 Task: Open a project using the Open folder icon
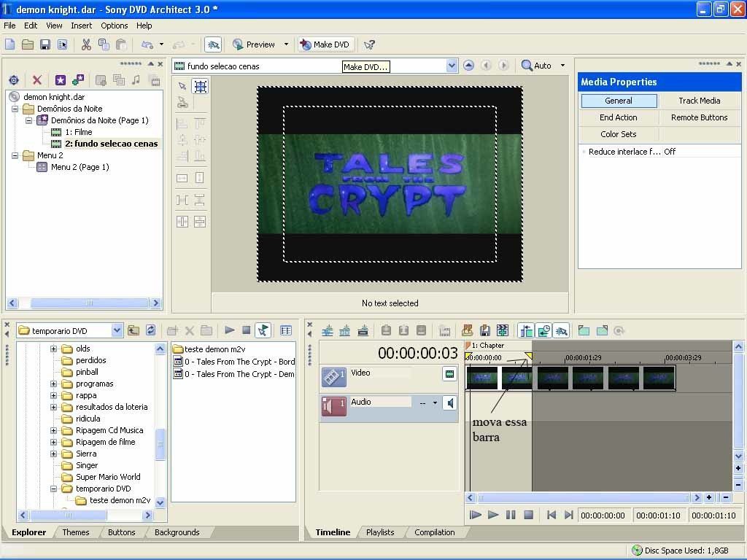28,44
